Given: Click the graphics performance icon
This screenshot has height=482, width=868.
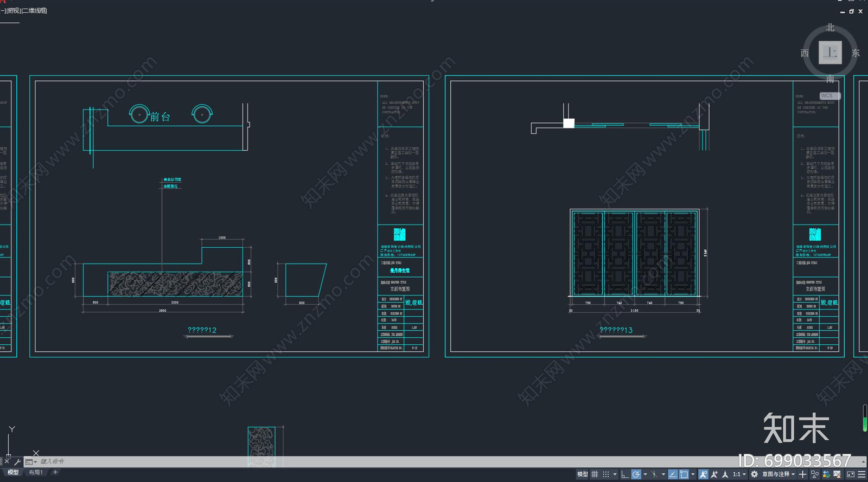Looking at the screenshot, I should [838, 474].
